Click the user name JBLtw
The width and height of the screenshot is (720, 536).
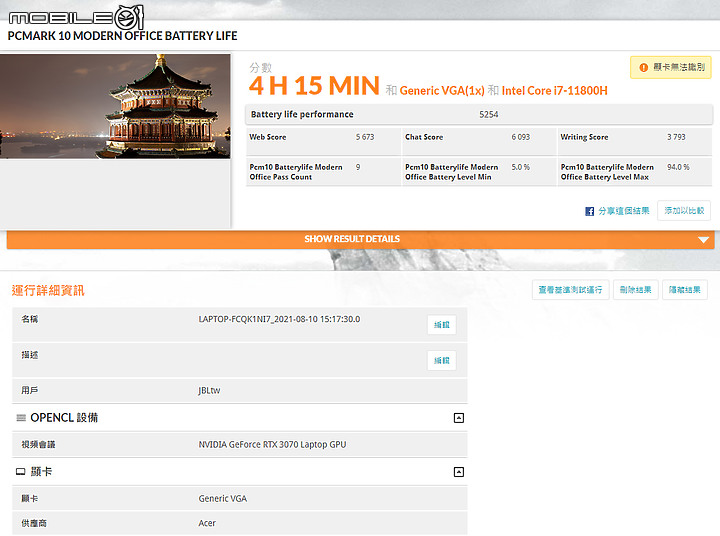tap(209, 390)
